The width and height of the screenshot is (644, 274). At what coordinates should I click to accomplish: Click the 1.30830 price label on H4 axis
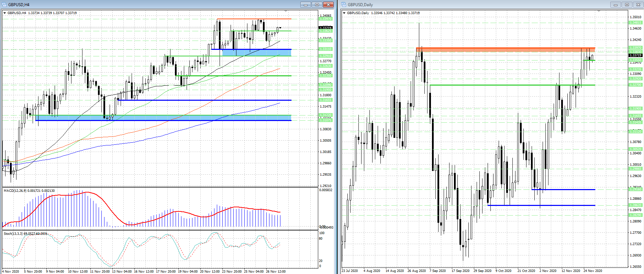[x=325, y=129]
